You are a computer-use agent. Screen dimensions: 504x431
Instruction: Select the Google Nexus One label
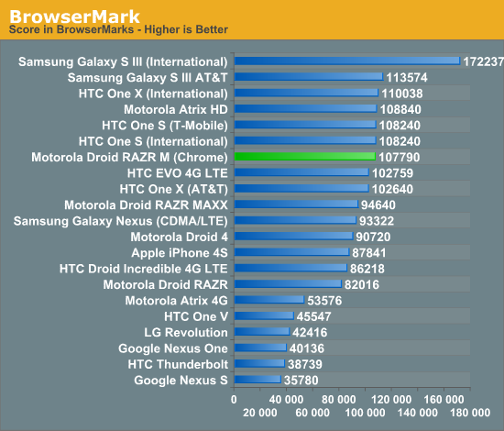[x=173, y=348]
